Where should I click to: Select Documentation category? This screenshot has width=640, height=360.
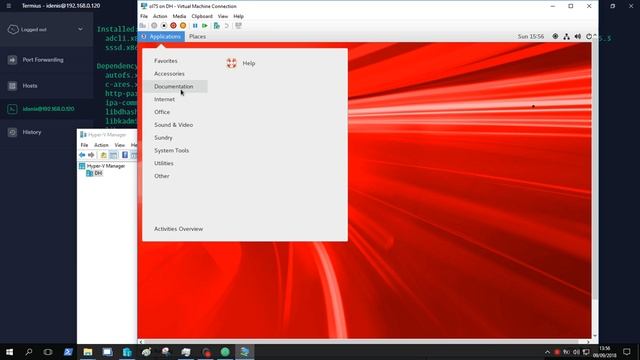pos(174,87)
